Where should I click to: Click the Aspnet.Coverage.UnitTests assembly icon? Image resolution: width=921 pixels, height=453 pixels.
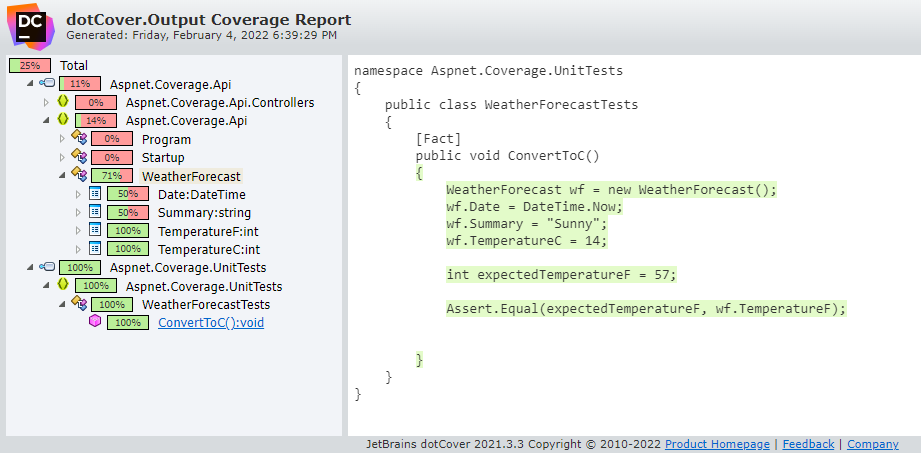48,267
